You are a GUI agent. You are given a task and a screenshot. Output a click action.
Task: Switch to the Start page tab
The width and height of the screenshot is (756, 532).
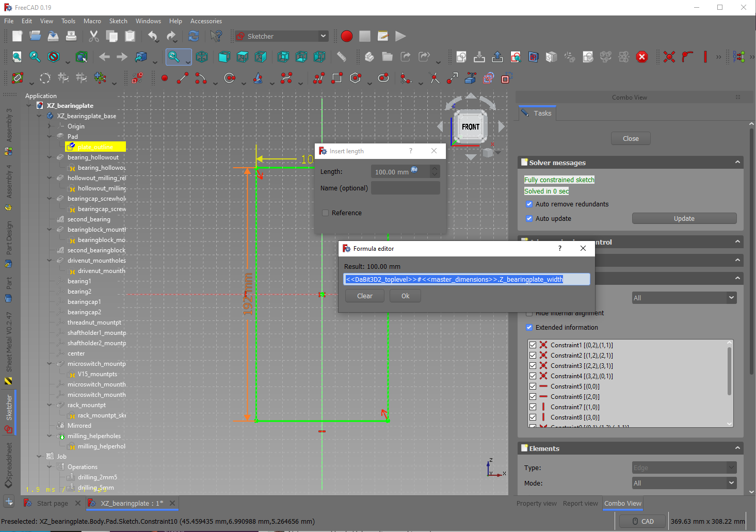pos(52,504)
